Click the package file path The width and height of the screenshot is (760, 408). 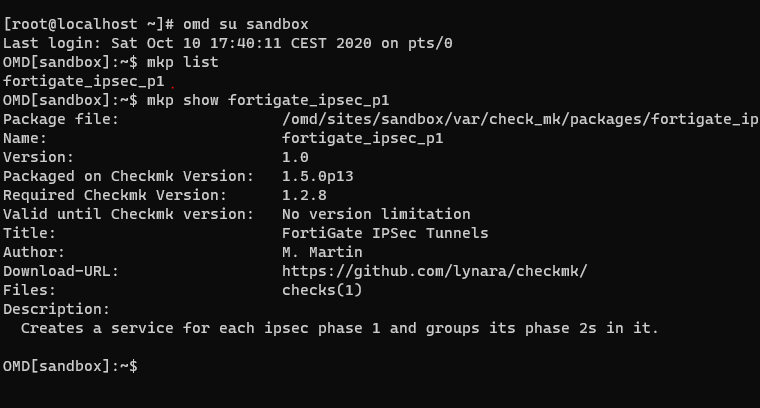521,119
